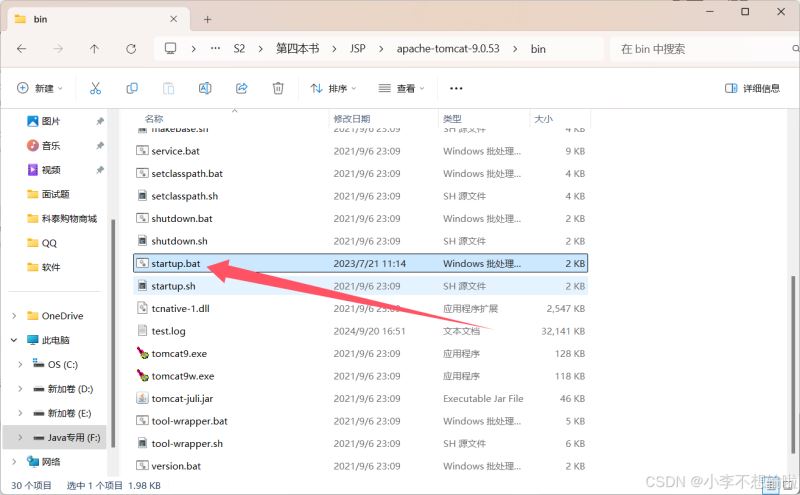Screen dimensions: 800x495
Task: Collapse the This PC (此电脑) node
Action: pyautogui.click(x=14, y=340)
